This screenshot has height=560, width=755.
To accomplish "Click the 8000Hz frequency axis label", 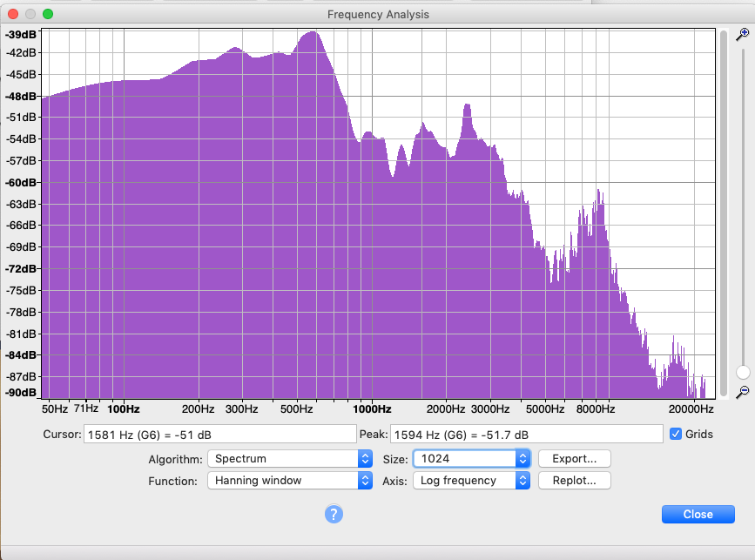I will (596, 409).
